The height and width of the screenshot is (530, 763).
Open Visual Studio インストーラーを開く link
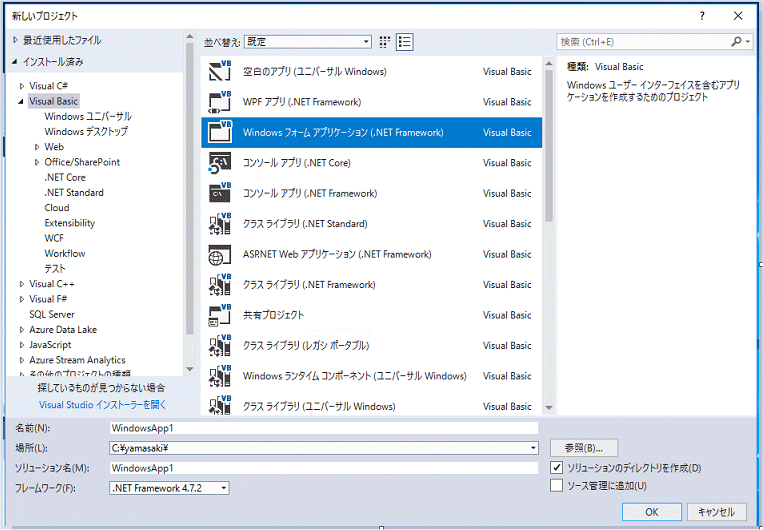tap(102, 404)
